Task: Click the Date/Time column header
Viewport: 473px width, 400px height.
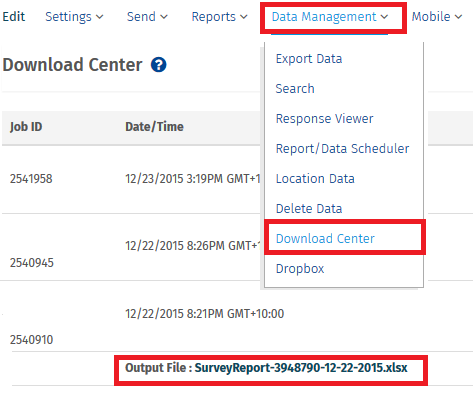Action: tap(154, 127)
